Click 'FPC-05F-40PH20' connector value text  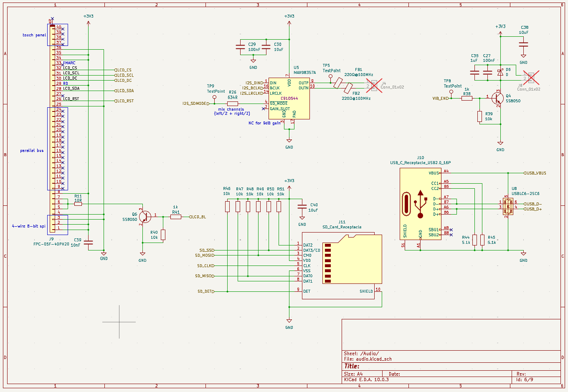tap(51, 244)
